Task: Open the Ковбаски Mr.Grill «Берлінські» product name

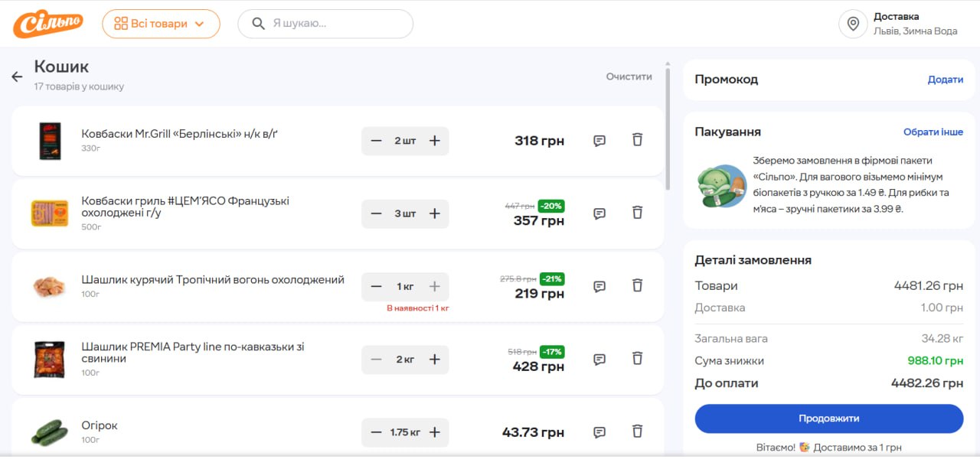Action: coord(180,134)
